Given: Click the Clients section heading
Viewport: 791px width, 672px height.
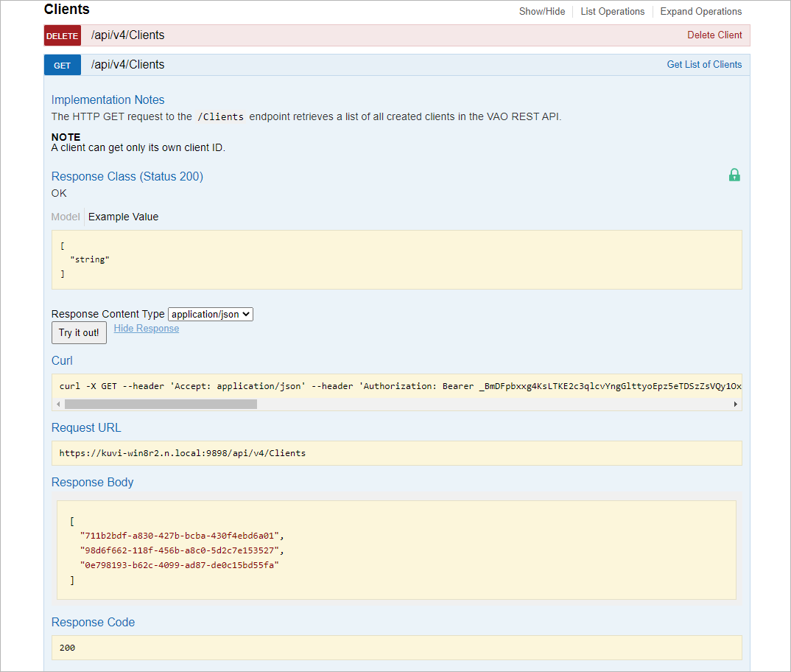Looking at the screenshot, I should [67, 10].
